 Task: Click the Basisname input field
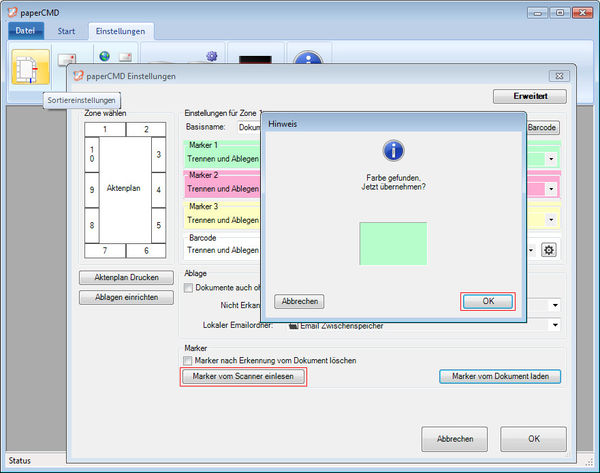pos(249,127)
